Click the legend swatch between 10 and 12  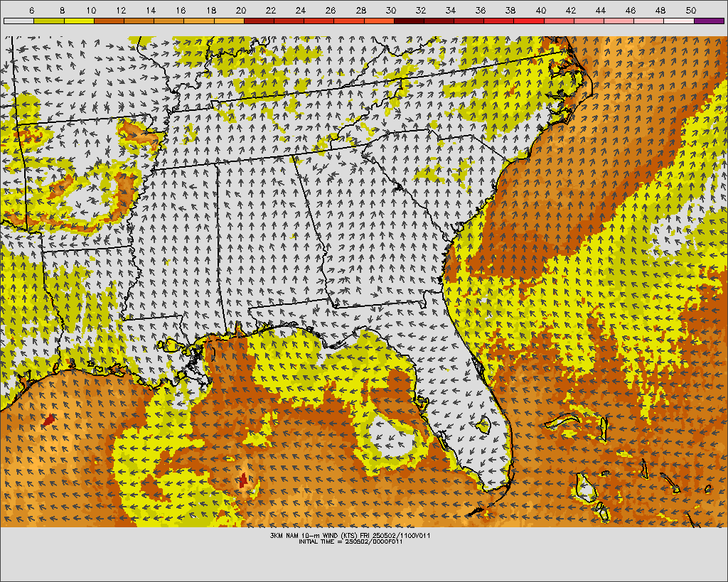109,21
